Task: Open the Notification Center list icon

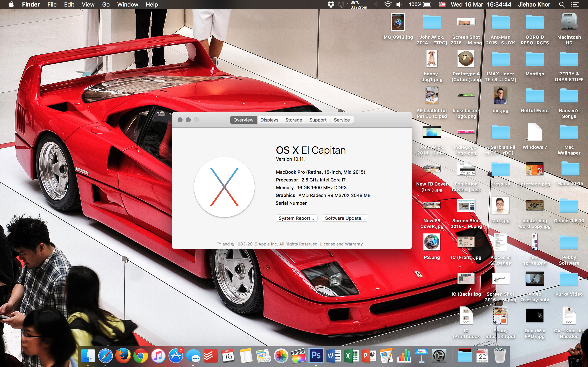Action: (575, 4)
